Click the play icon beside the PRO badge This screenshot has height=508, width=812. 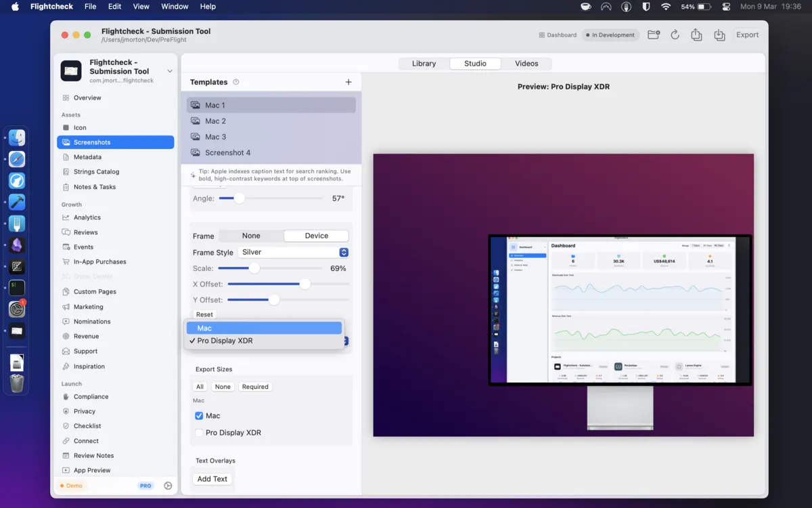point(168,486)
